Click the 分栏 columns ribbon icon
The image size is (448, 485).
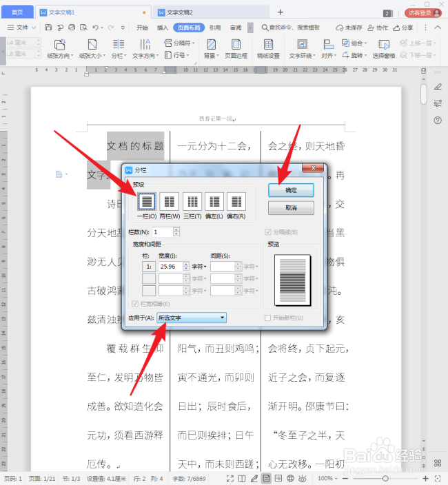pos(119,48)
